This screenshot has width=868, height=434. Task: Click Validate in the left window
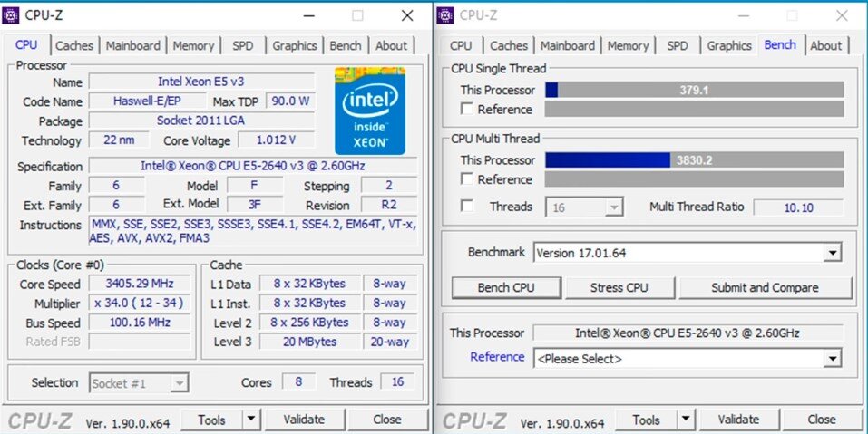(304, 420)
